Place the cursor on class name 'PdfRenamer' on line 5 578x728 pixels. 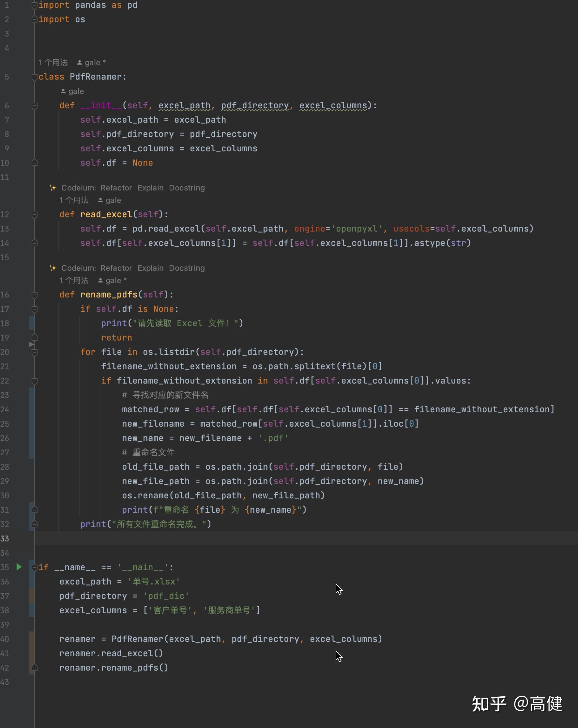click(96, 77)
